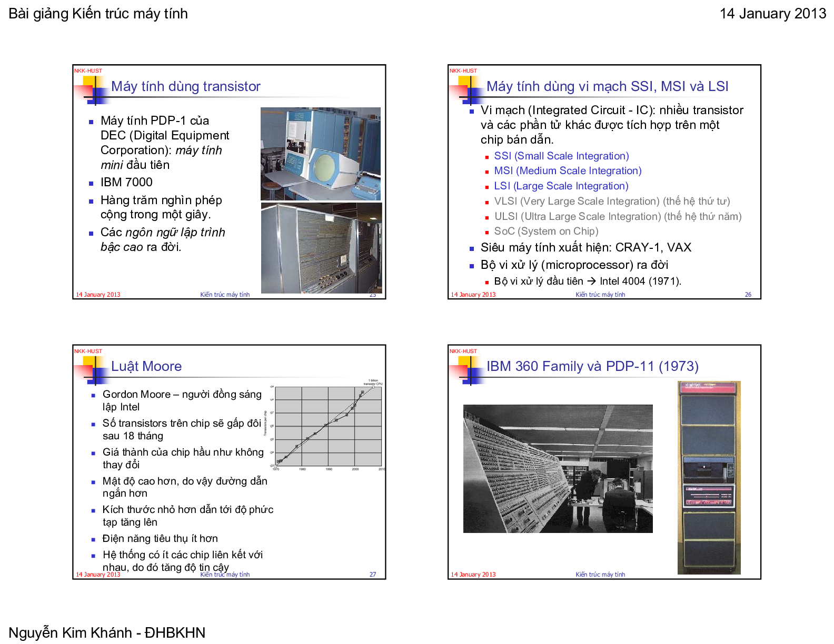Click the page header date '14 January 2013'
Viewport: 834px width, 644px height.
(x=772, y=14)
